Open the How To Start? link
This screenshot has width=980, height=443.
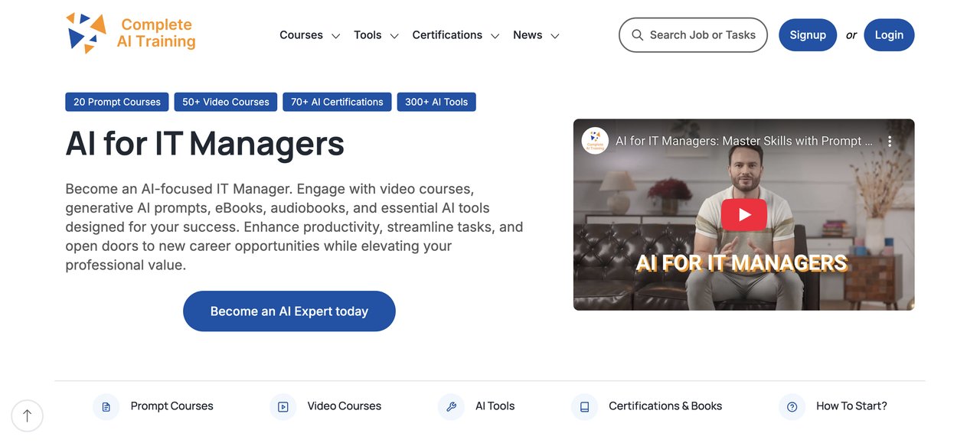[851, 406]
